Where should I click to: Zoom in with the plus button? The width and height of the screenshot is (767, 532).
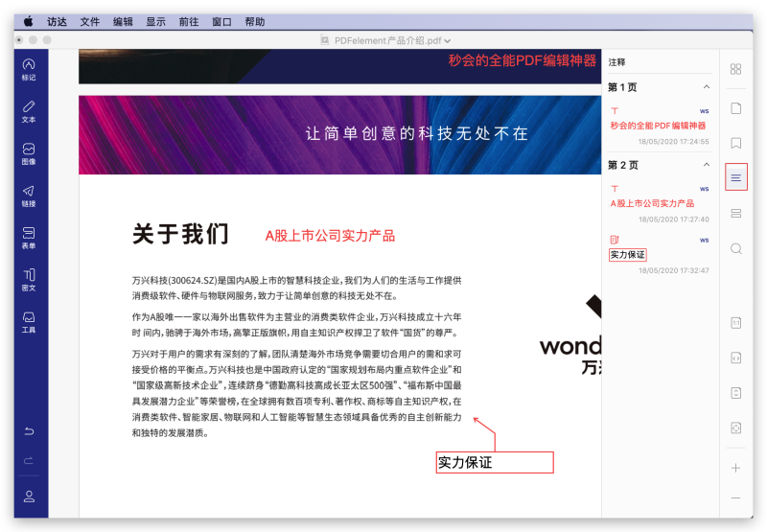(x=735, y=468)
